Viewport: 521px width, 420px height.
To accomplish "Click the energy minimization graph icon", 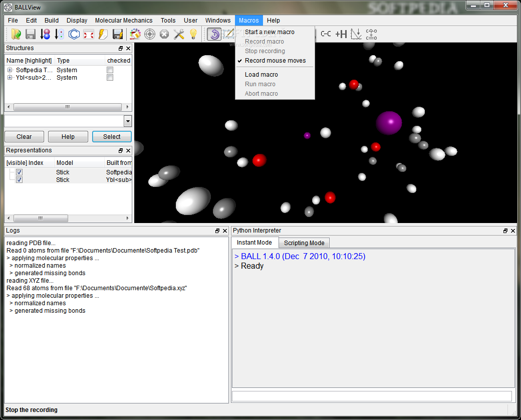I will (356, 34).
